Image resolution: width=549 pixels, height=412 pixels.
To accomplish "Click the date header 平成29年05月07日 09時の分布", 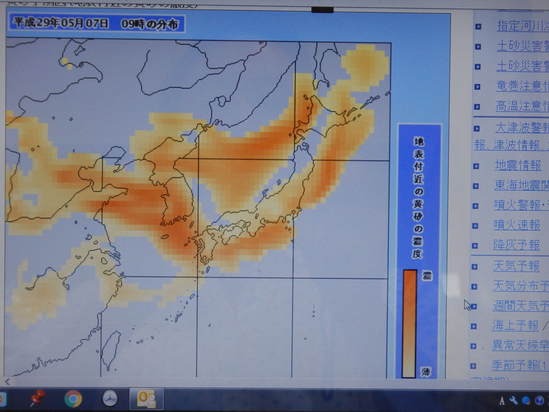I will (96, 23).
